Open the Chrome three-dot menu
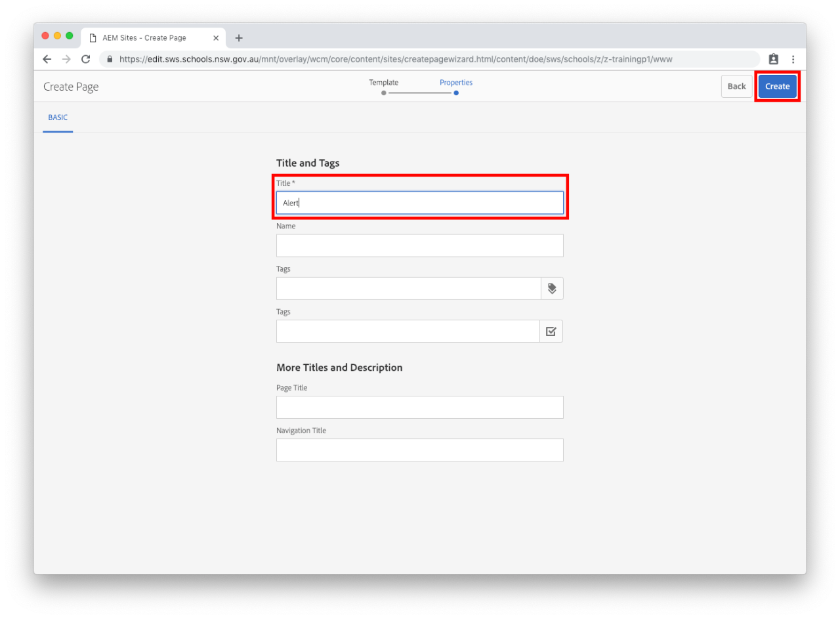 point(793,59)
